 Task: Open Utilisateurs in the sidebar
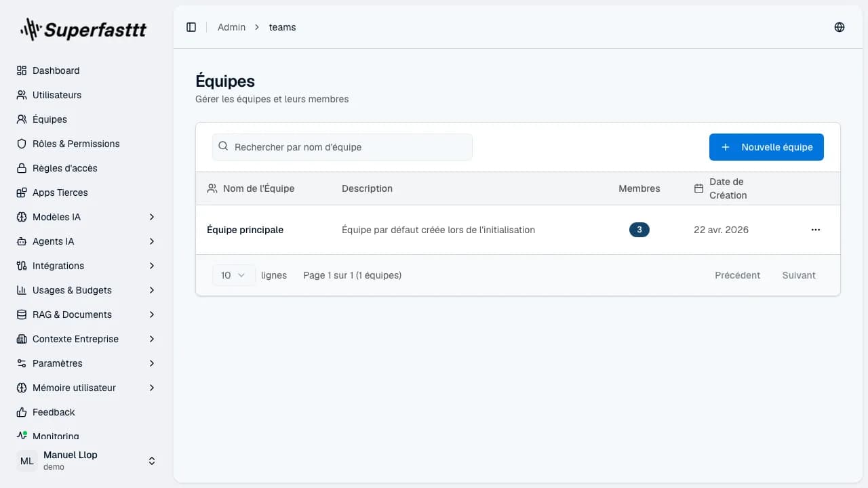[87, 95]
